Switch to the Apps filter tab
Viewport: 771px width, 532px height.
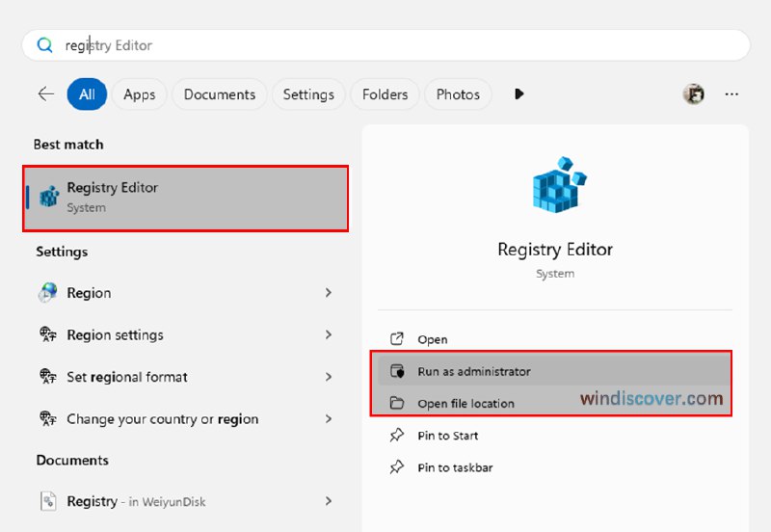(x=139, y=93)
